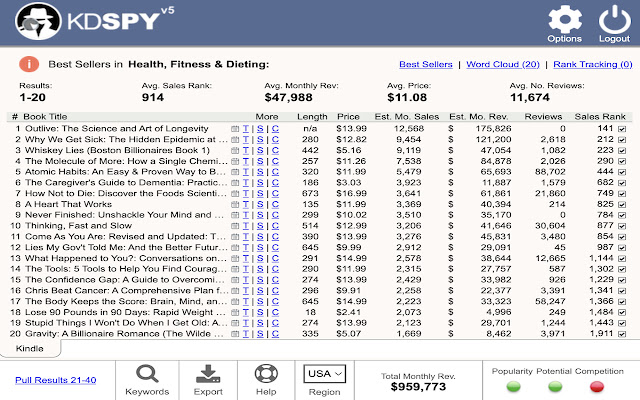
Task: Click the details icon for A Heart That Works
Action: click(x=235, y=204)
